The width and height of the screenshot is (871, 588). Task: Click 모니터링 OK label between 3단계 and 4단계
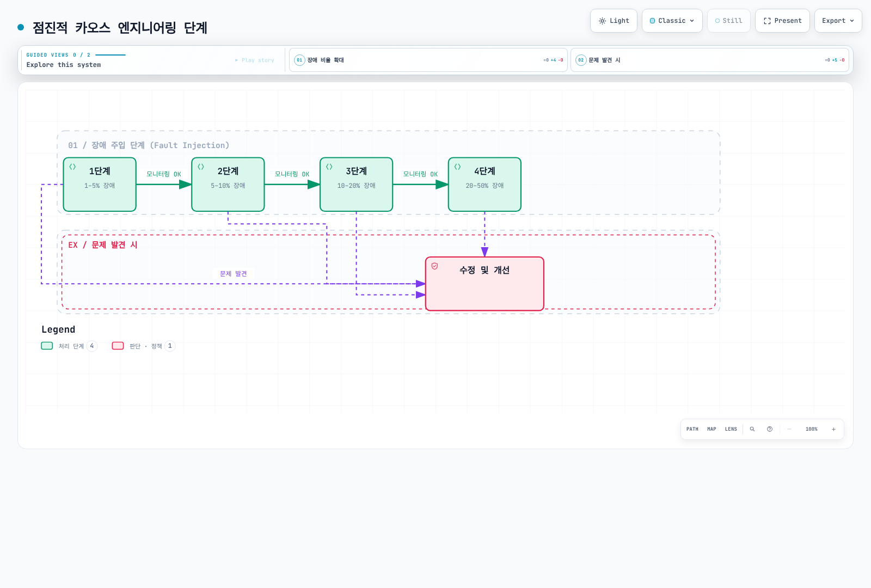[421, 174]
